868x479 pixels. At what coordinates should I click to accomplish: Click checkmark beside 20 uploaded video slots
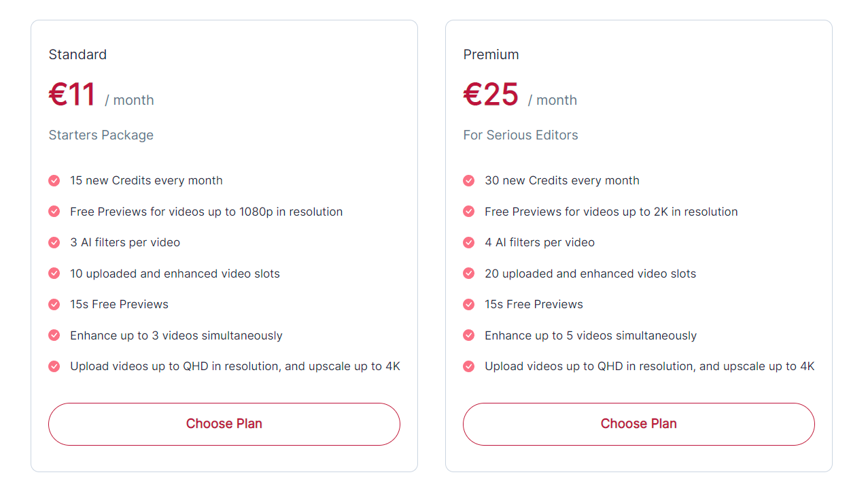[468, 274]
